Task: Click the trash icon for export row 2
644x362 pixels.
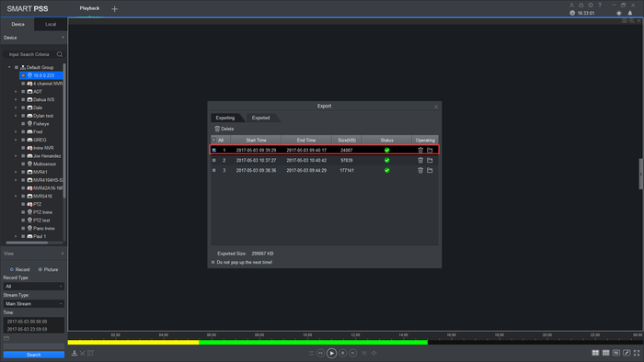Action: point(420,160)
